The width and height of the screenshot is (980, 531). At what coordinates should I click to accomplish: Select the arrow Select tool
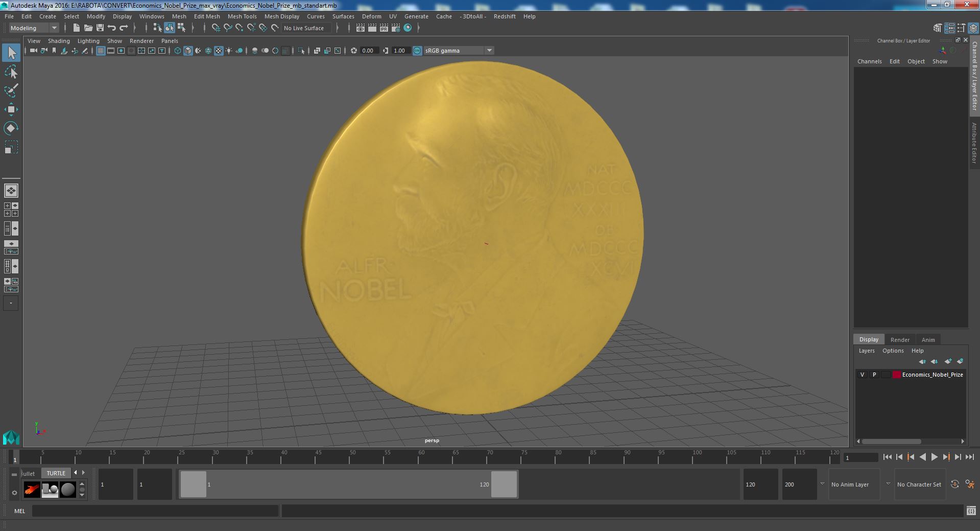pyautogui.click(x=11, y=53)
